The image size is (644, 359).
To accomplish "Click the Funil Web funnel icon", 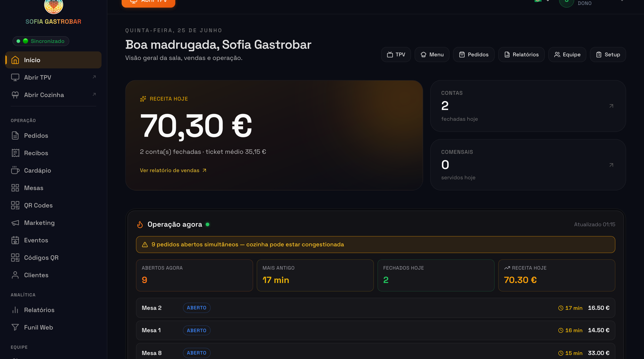I will [x=15, y=327].
